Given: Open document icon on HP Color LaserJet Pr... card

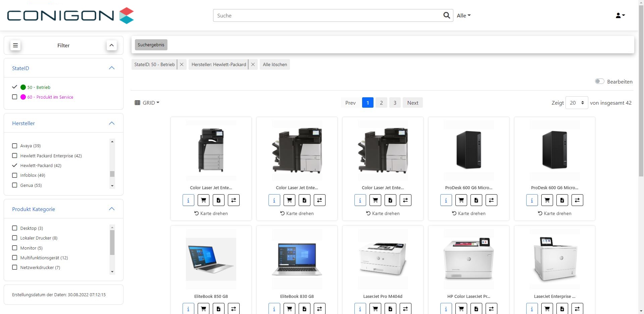Looking at the screenshot, I should (476, 309).
